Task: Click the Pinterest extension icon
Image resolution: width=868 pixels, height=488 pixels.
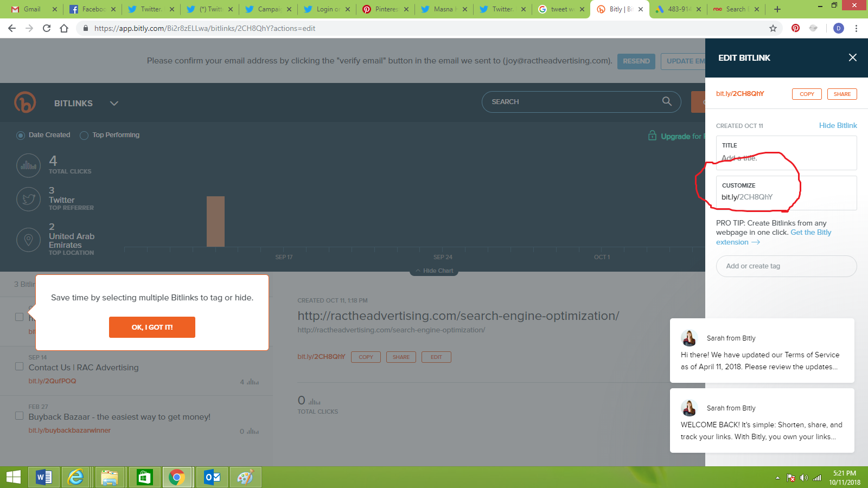Action: tap(795, 28)
